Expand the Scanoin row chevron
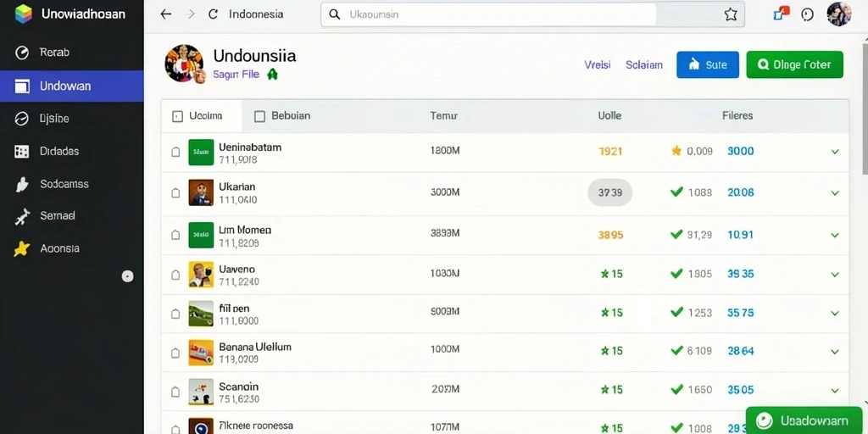 835,390
